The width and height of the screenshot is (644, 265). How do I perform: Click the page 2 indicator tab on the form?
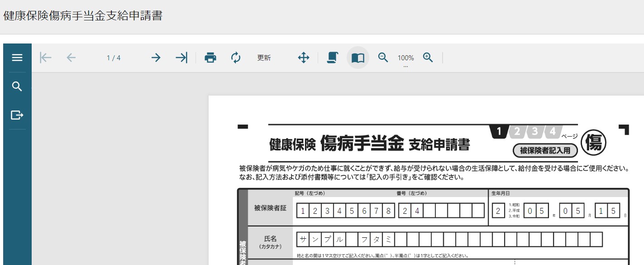tap(517, 131)
